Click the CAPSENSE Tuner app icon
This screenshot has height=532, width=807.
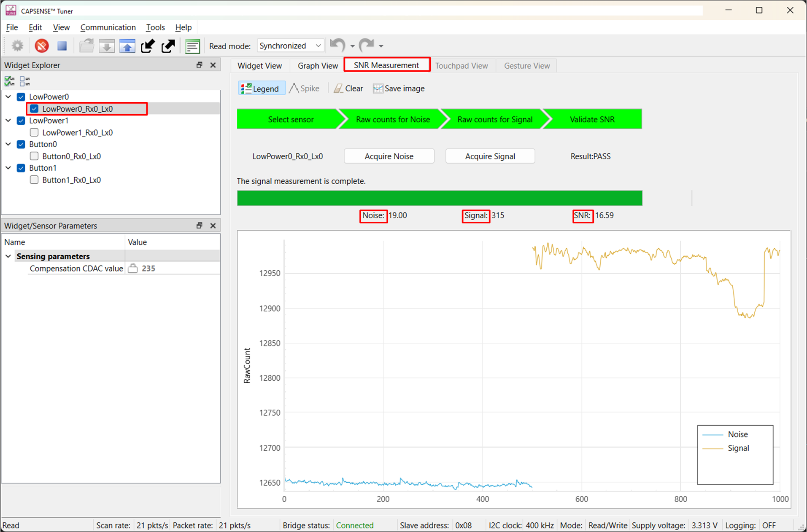[11, 10]
